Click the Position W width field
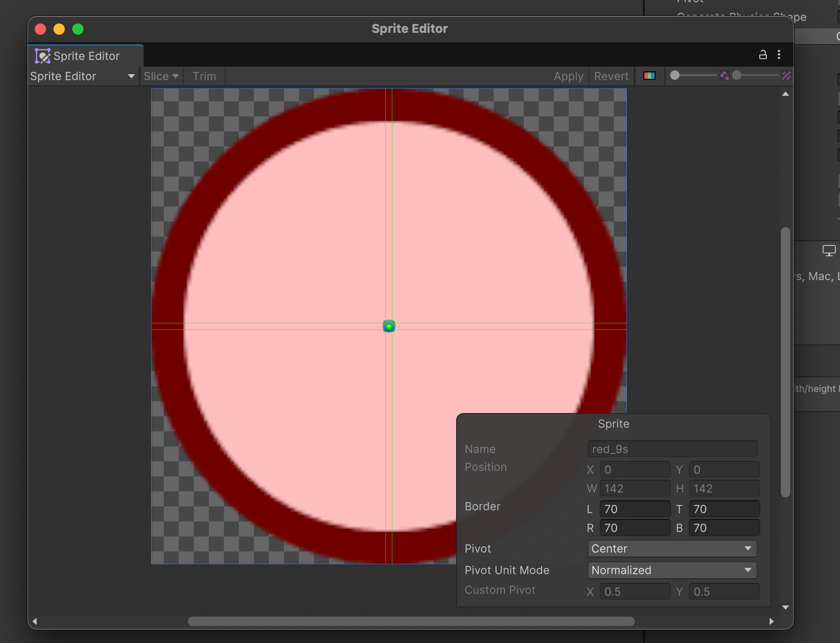This screenshot has height=643, width=840. (x=635, y=489)
